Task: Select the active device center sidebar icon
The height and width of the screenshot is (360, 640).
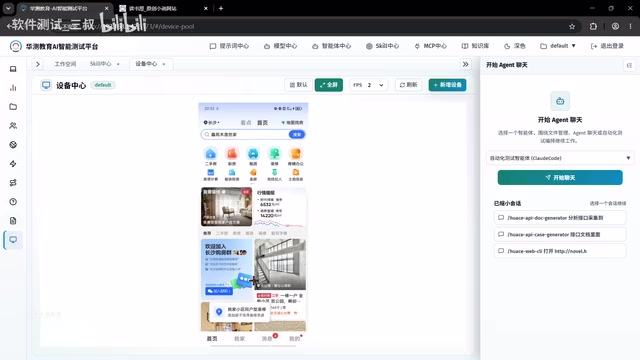Action: (x=13, y=240)
